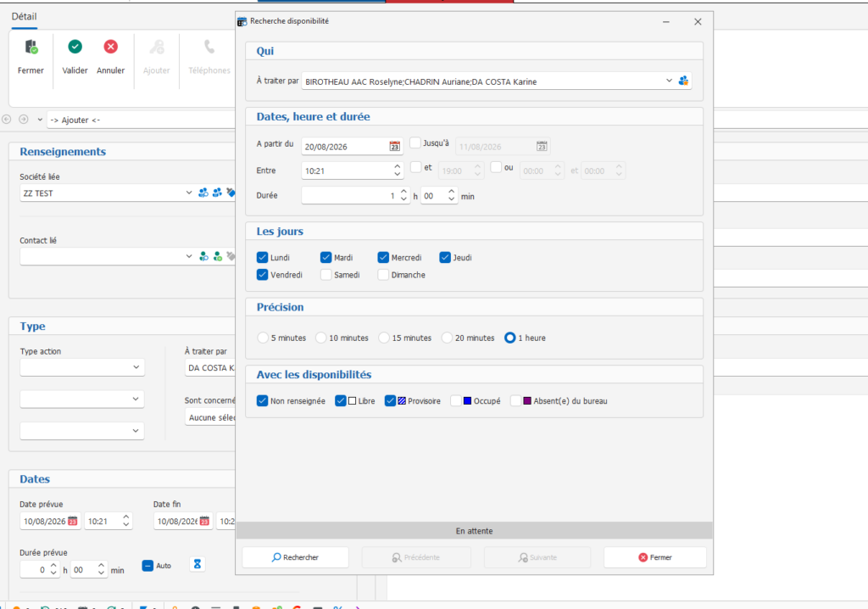Open red calendar icon for Date fin

204,521
